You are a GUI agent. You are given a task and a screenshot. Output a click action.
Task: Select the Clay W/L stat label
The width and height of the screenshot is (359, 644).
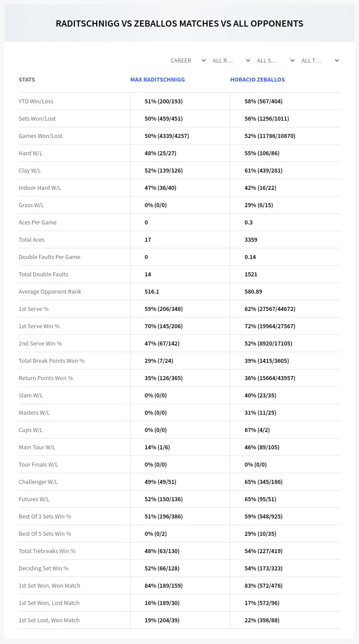coord(30,170)
